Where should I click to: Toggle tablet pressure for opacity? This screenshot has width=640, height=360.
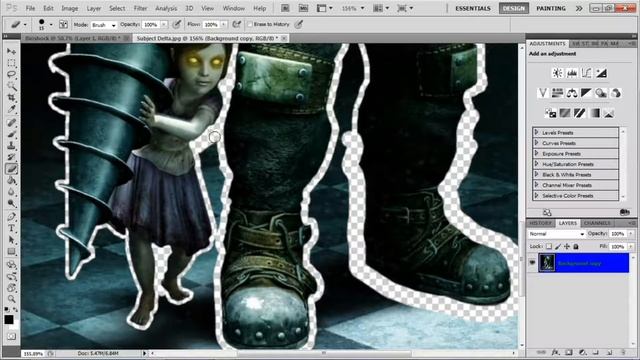pyautogui.click(x=177, y=24)
